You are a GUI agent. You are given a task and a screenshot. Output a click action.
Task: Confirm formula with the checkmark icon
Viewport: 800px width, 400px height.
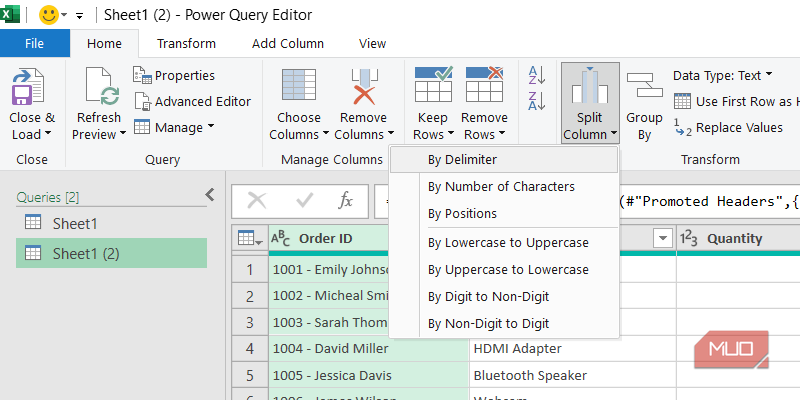[x=305, y=202]
